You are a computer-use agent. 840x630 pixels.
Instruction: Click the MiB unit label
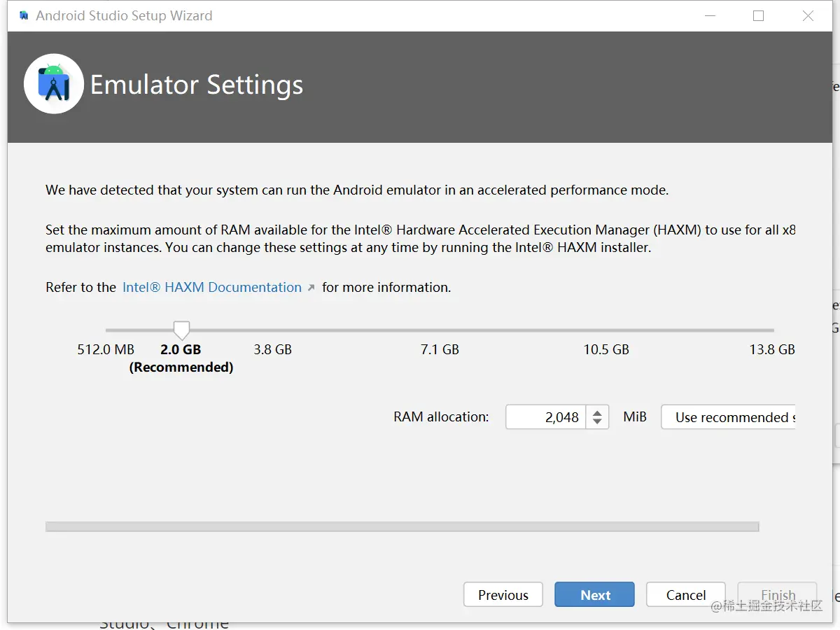coord(635,417)
